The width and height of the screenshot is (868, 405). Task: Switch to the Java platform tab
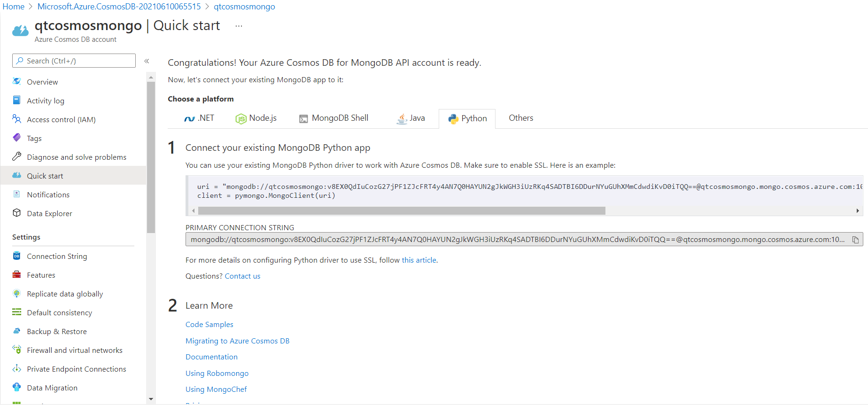pos(411,118)
